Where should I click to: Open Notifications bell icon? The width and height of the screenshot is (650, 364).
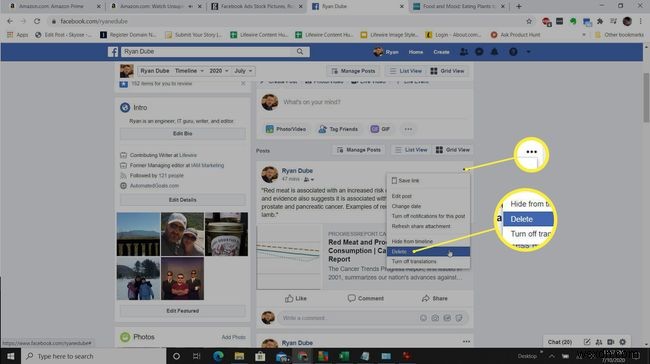[x=495, y=52]
